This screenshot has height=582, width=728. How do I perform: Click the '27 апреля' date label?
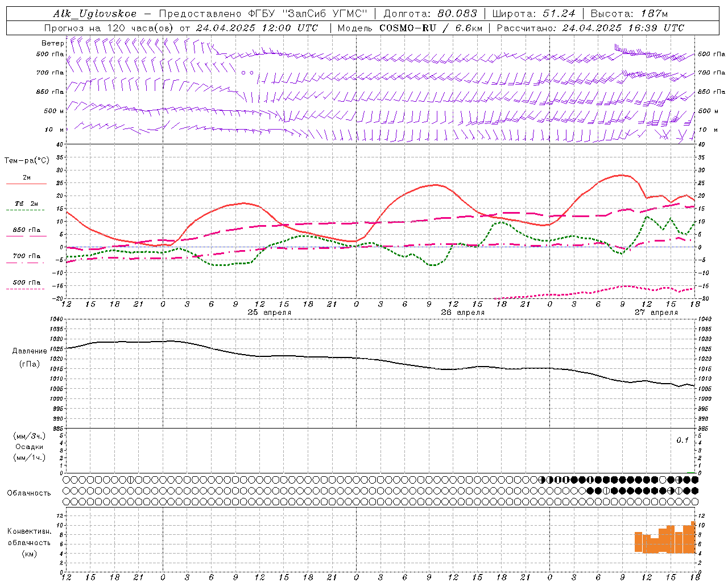[x=656, y=313]
